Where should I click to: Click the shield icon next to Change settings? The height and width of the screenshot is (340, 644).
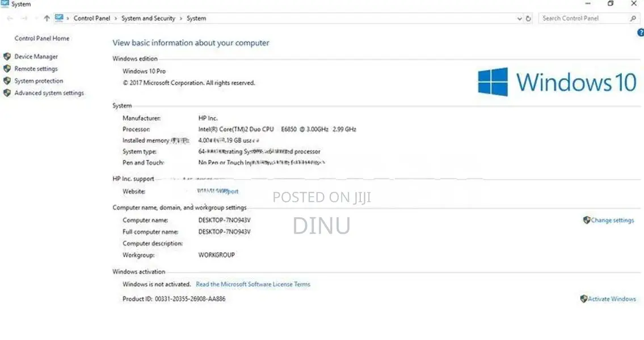pyautogui.click(x=587, y=220)
